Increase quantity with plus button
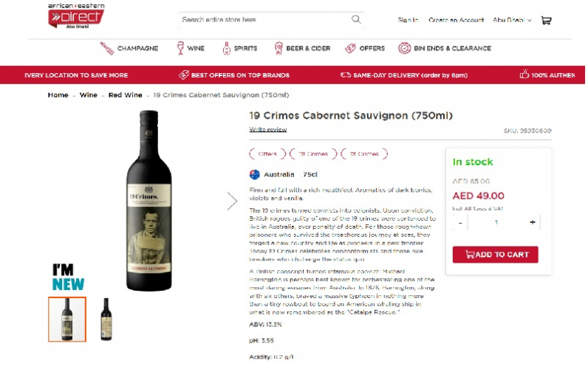Screen dimensions: 588x369 pyautogui.click(x=532, y=222)
